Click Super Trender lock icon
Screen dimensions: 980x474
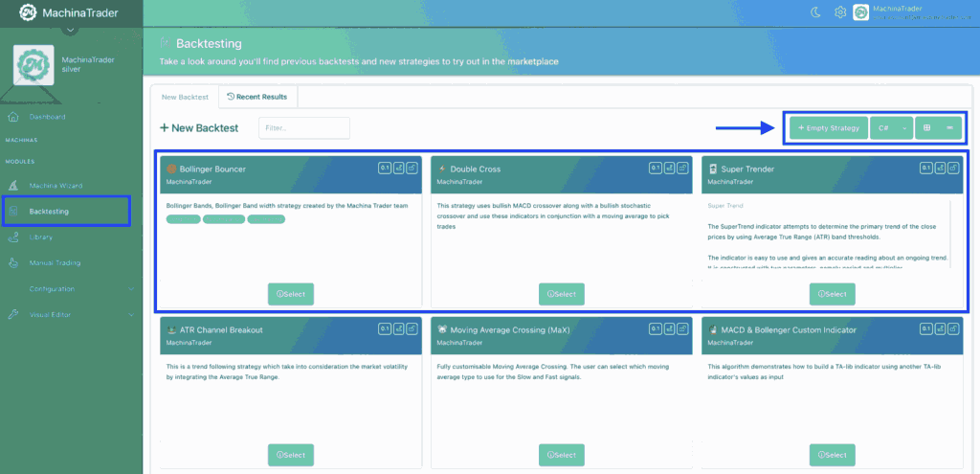pyautogui.click(x=952, y=168)
